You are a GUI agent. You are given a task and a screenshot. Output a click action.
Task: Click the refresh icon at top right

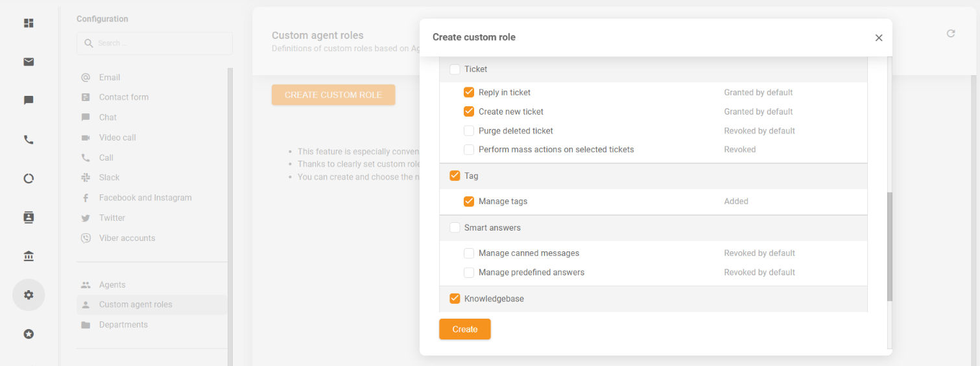point(951,34)
